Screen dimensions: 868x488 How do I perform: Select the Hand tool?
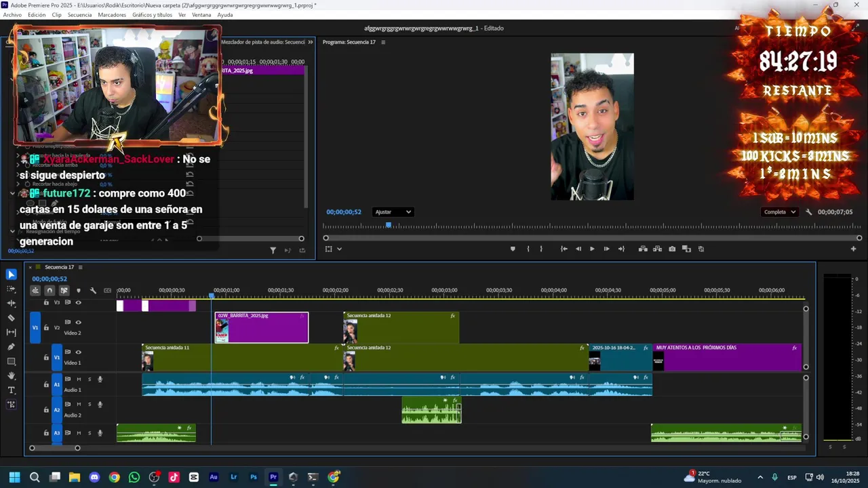pos(12,375)
